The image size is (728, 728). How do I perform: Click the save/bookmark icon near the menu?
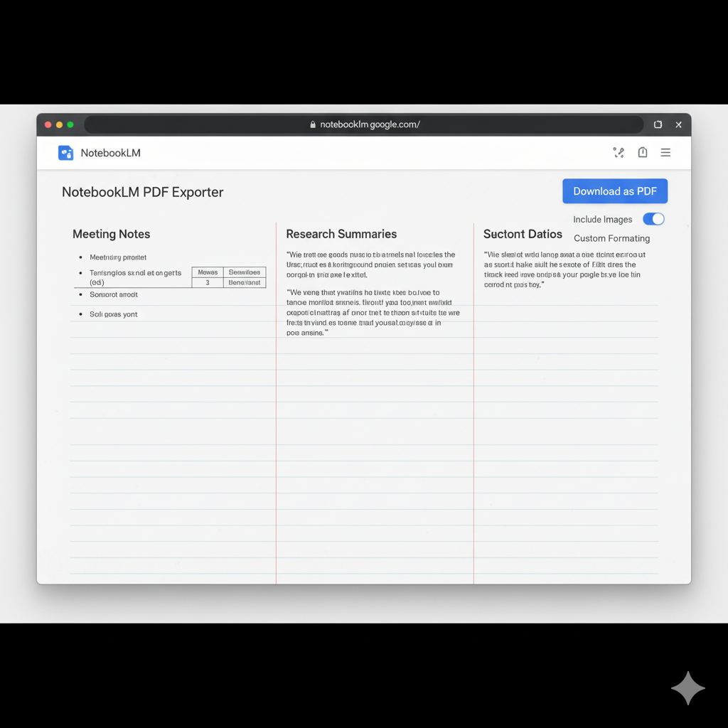click(x=642, y=152)
